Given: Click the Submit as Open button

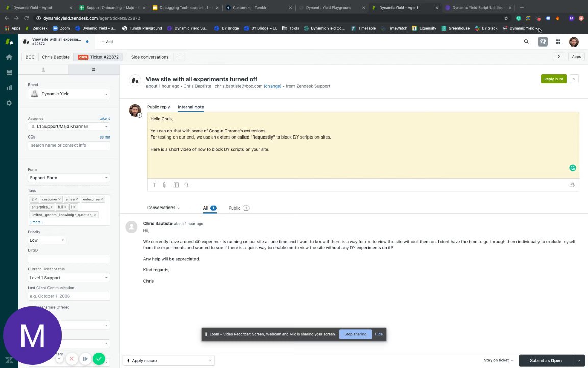Looking at the screenshot, I should (x=545, y=361).
